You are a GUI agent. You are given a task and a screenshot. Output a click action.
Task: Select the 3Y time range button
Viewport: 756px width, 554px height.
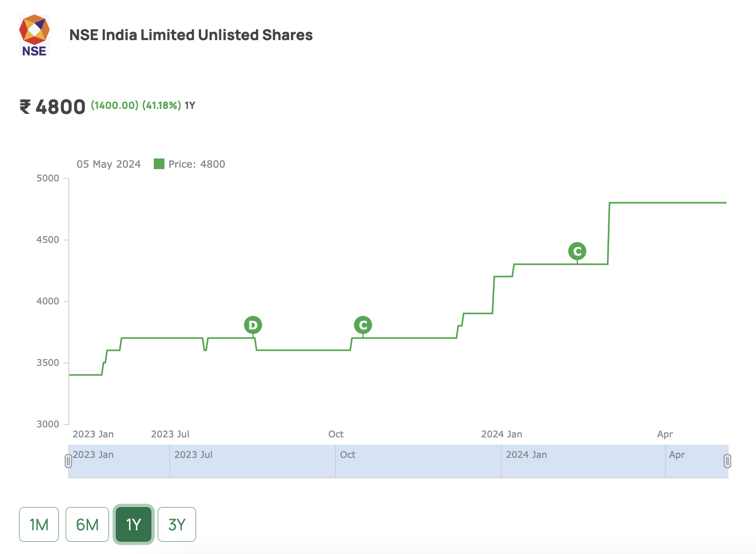[177, 524]
